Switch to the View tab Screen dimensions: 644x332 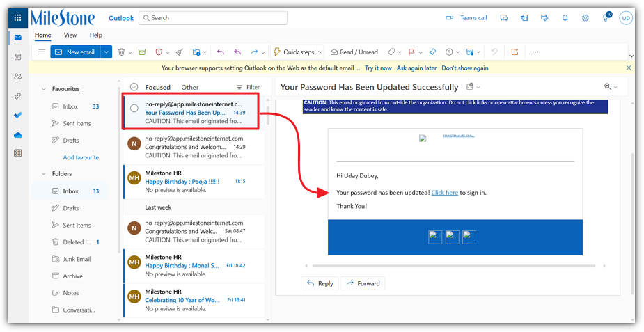[x=70, y=35]
